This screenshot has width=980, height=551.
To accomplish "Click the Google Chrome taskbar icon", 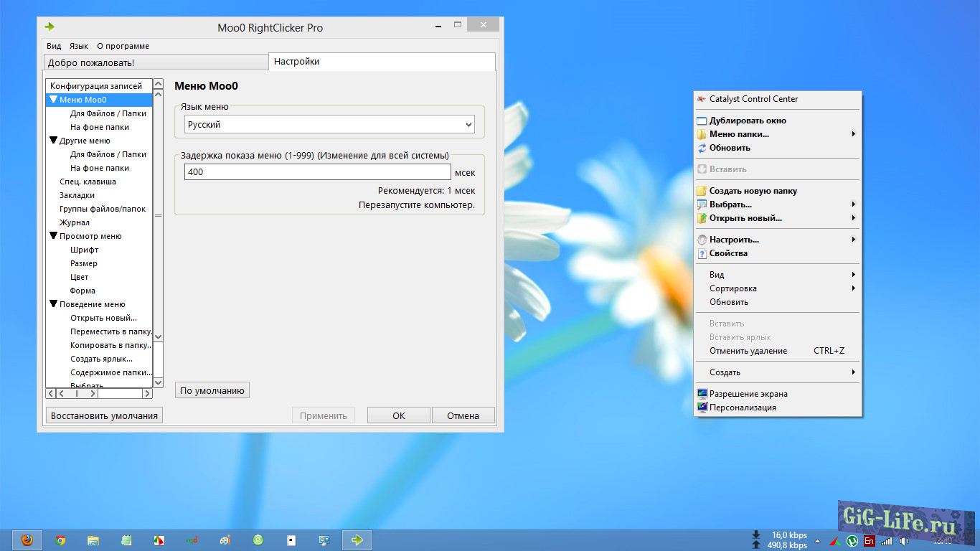I will [x=60, y=540].
